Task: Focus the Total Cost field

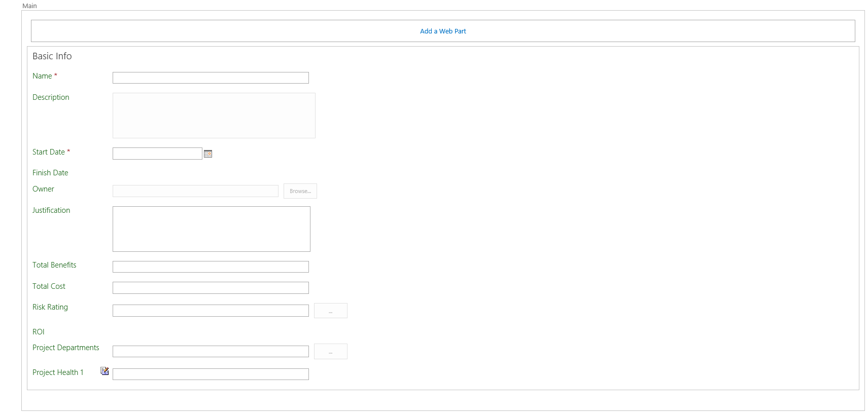Action: (211, 288)
